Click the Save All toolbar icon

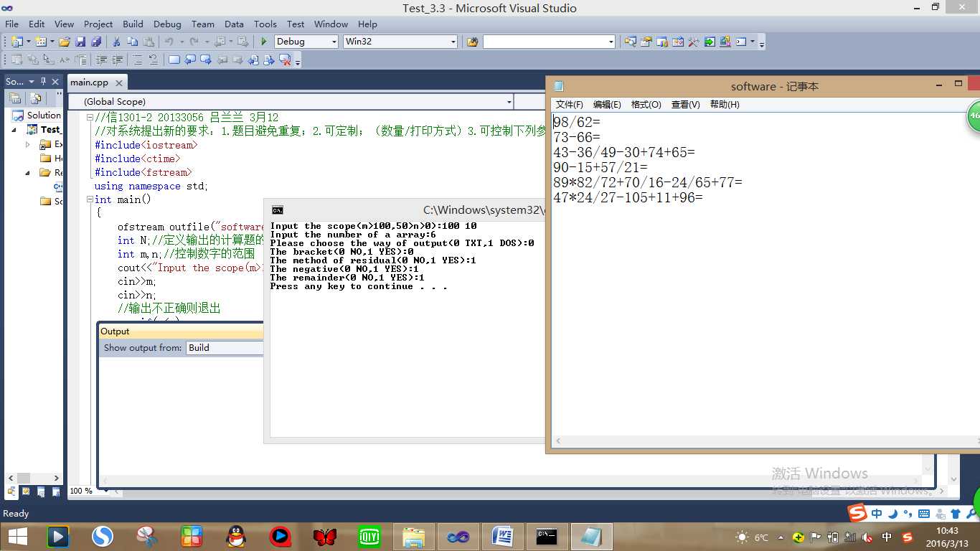95,42
